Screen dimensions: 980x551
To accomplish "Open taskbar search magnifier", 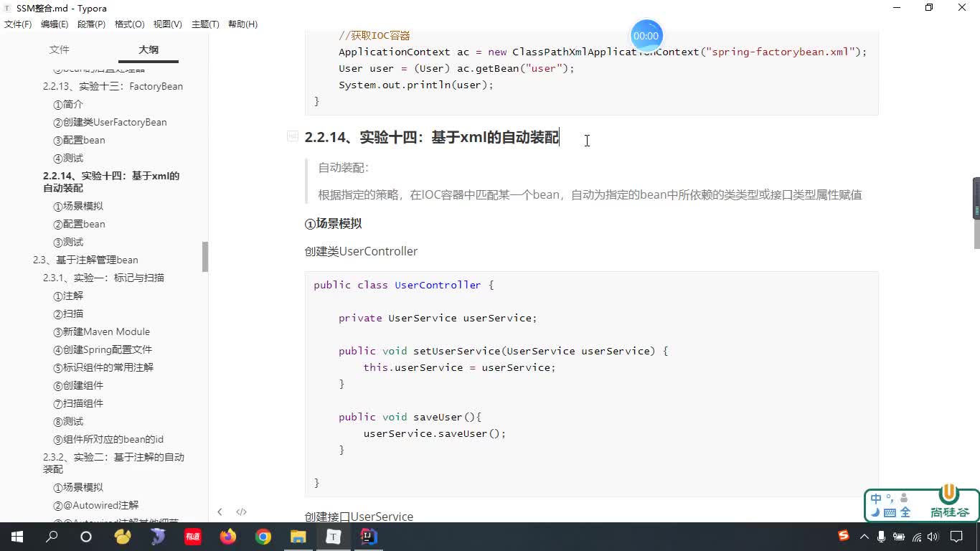I will pos(52,537).
